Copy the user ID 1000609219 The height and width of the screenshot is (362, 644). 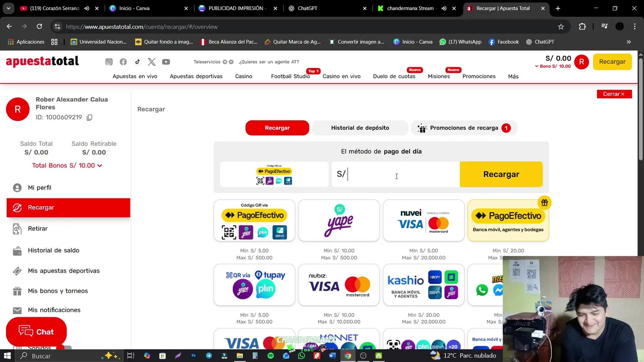[x=90, y=117]
